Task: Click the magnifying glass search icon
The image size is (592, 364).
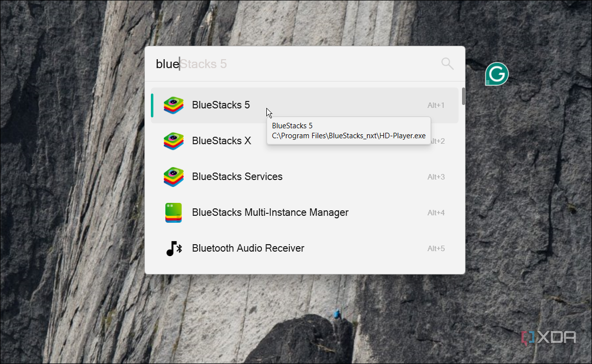Action: coord(447,63)
